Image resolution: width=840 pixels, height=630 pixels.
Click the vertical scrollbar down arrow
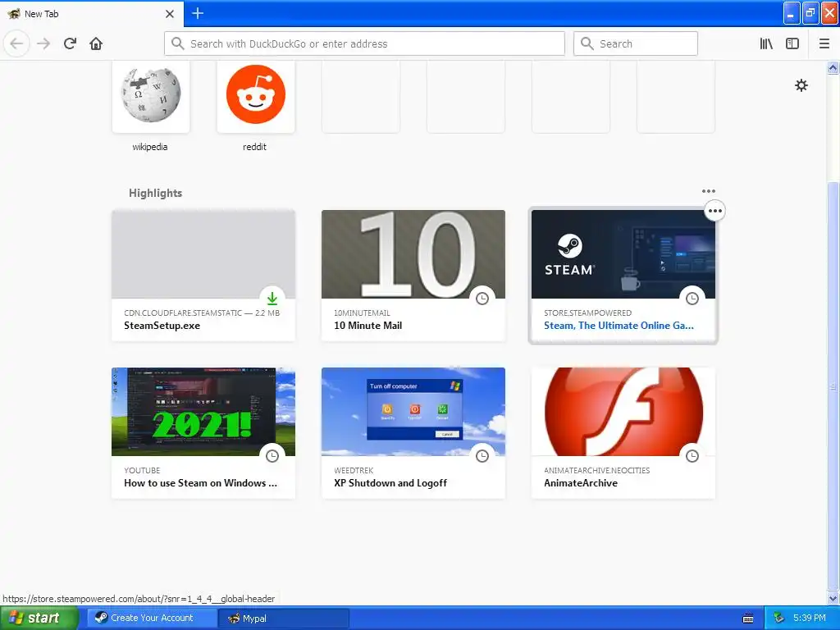833,598
